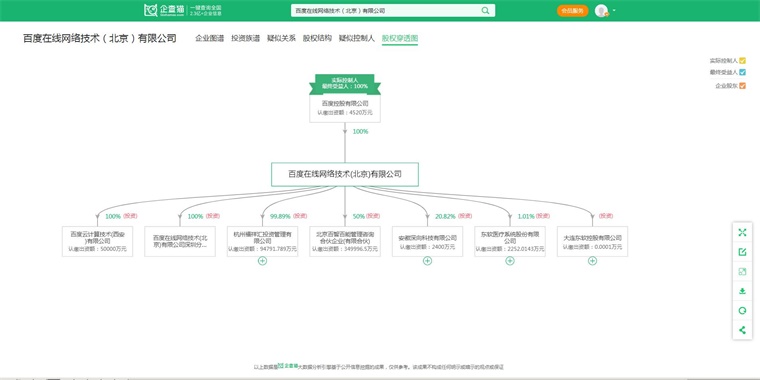Viewport: 760px width, 380px height.
Task: Switch to the 企业图谱 tab
Action: pyautogui.click(x=209, y=38)
